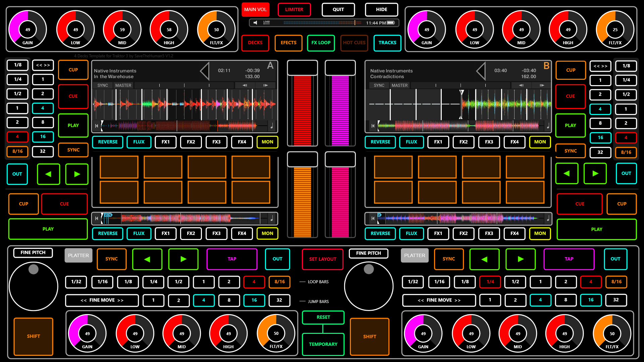
Task: Switch to FX LOOP page
Action: 321,43
